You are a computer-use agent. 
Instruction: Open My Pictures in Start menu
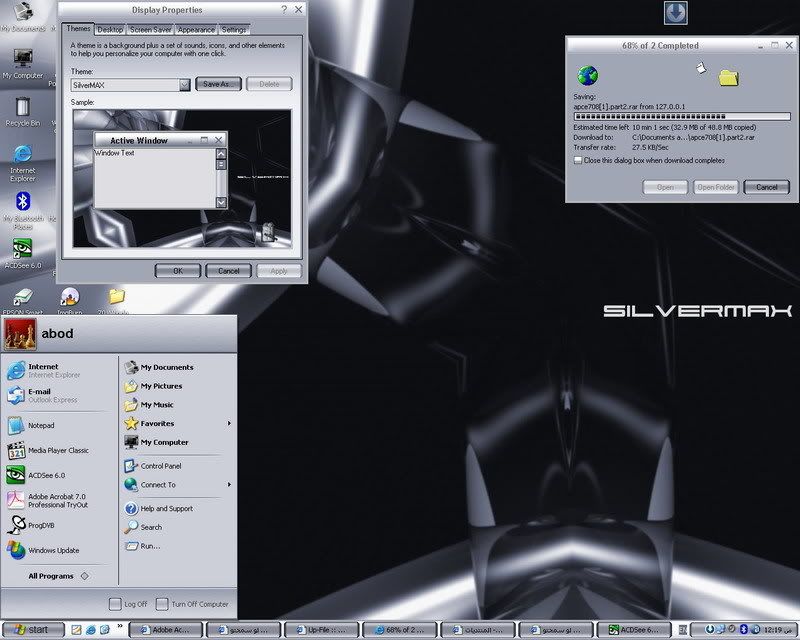pos(153,386)
